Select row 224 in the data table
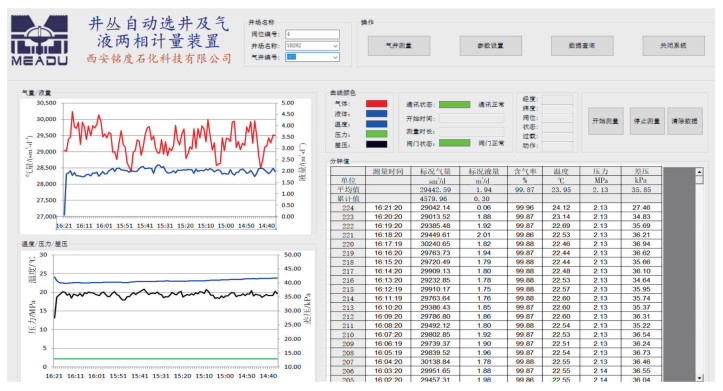Viewport: 723px width, 391px height. pyautogui.click(x=496, y=208)
